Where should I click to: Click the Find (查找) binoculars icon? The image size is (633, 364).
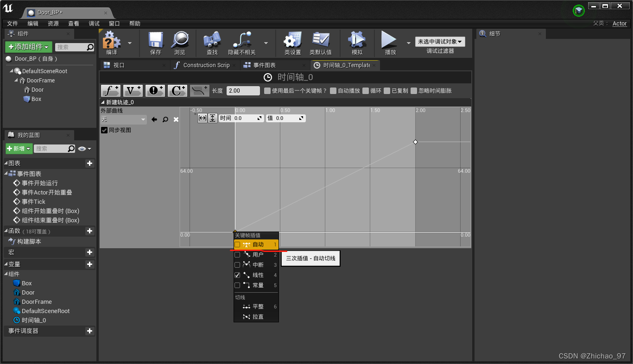coord(212,42)
